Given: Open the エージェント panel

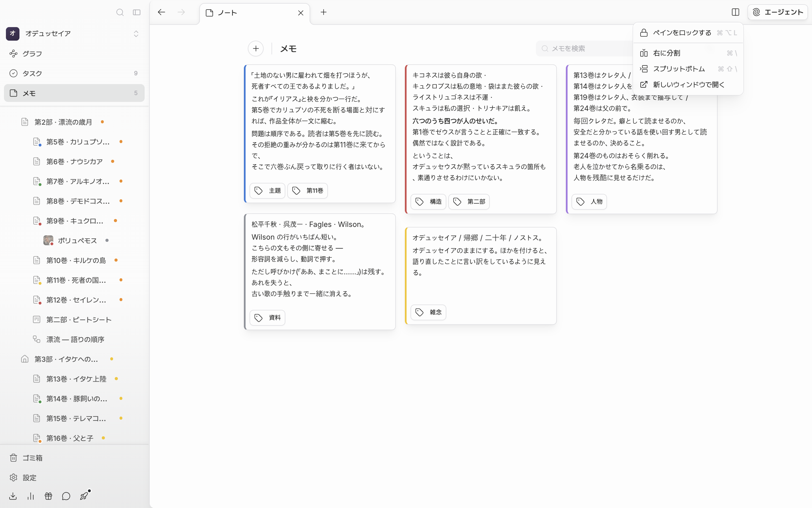Looking at the screenshot, I should pyautogui.click(x=777, y=12).
